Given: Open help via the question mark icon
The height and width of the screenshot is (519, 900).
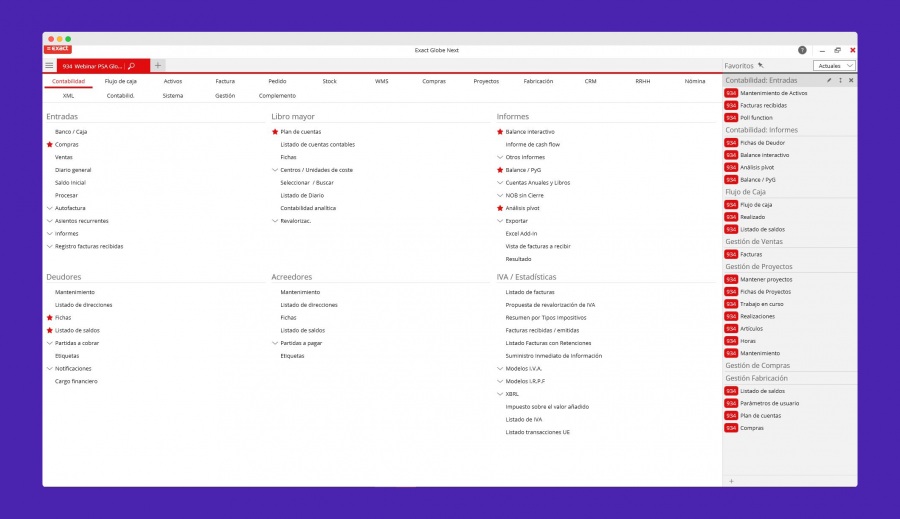Looking at the screenshot, I should 802,50.
